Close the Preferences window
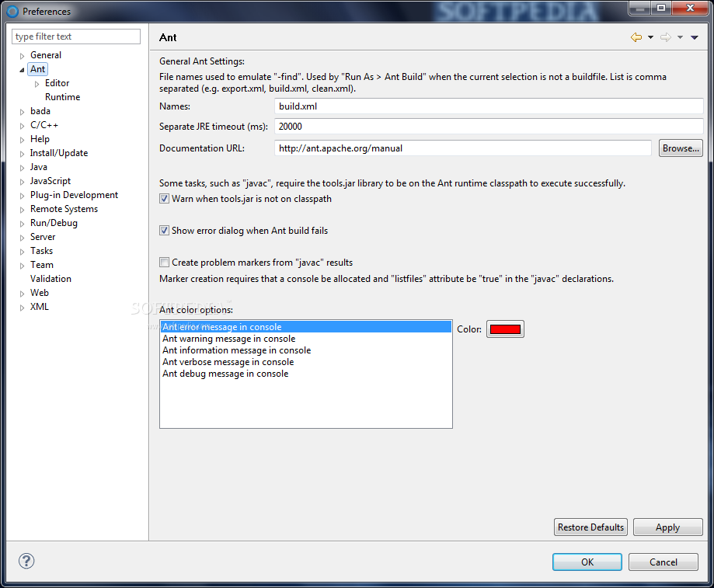 pyautogui.click(x=691, y=8)
